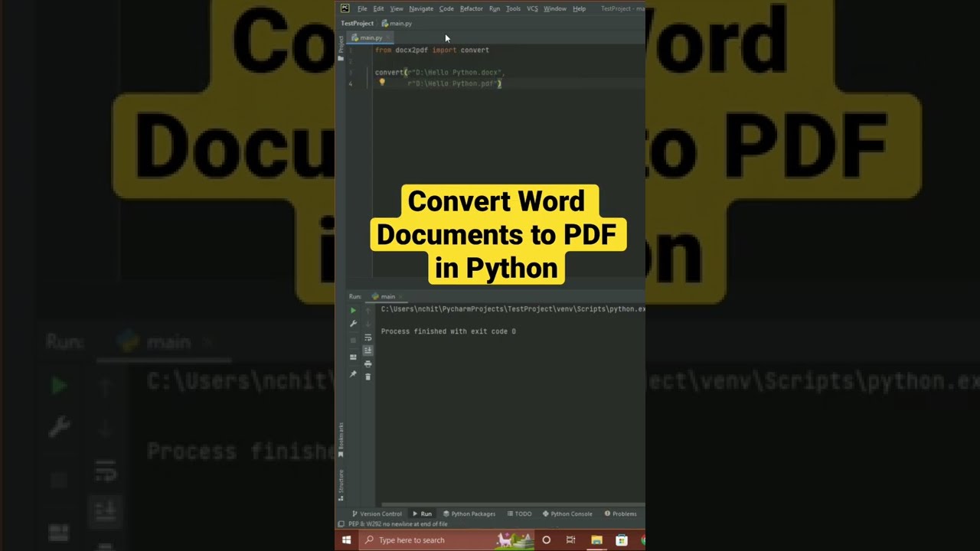Open the Version Control tool window
Image resolution: width=980 pixels, height=551 pixels.
[377, 514]
